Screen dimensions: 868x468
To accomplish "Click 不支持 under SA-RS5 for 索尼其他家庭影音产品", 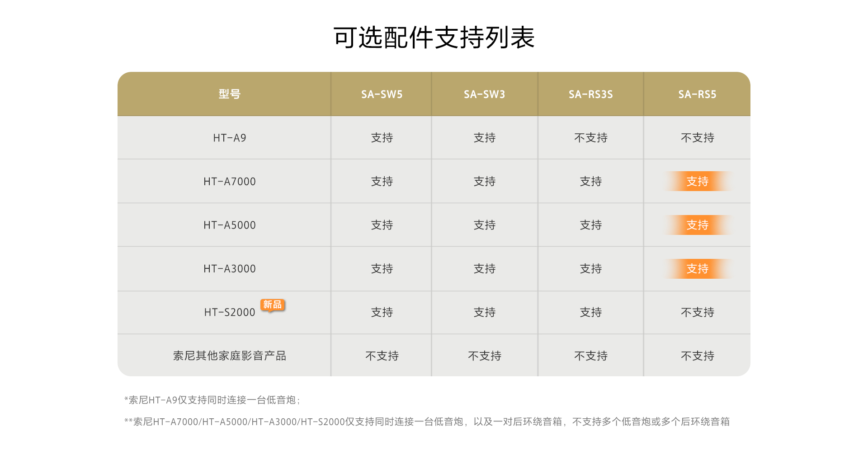I will [697, 356].
